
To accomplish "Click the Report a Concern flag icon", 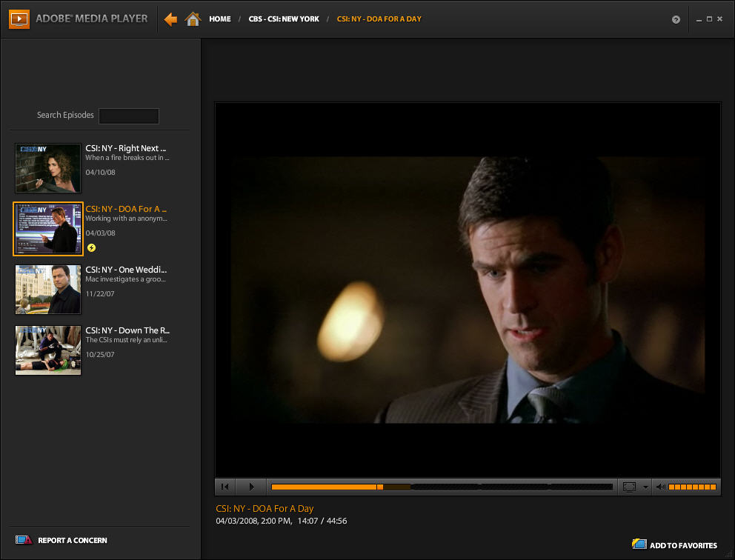I will tap(24, 540).
